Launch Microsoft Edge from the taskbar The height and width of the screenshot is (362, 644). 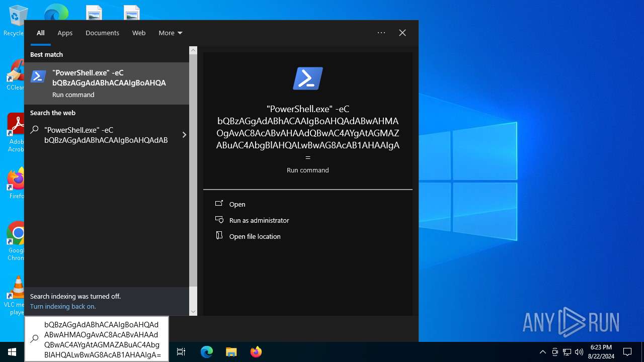click(x=207, y=352)
